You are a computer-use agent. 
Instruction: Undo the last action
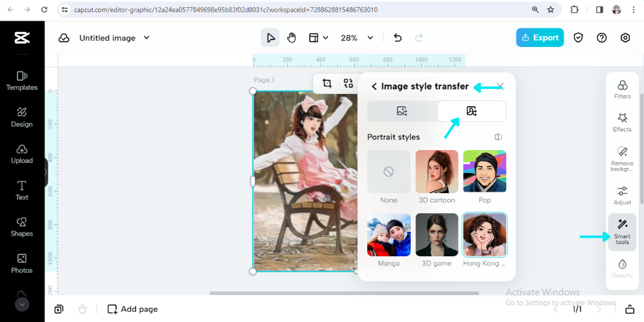click(x=397, y=38)
